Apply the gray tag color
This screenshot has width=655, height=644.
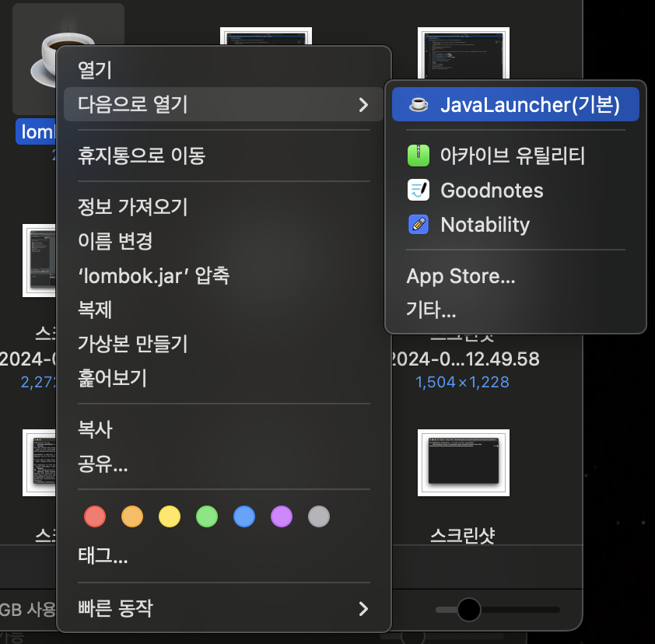click(319, 516)
